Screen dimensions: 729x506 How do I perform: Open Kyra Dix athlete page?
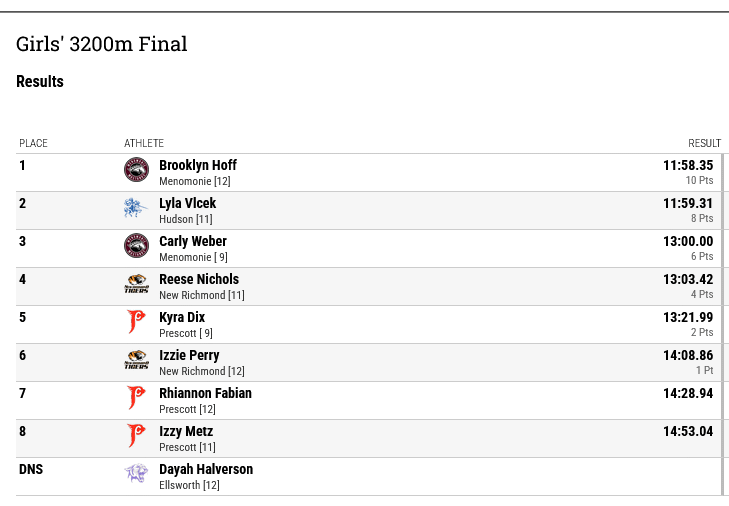click(182, 317)
